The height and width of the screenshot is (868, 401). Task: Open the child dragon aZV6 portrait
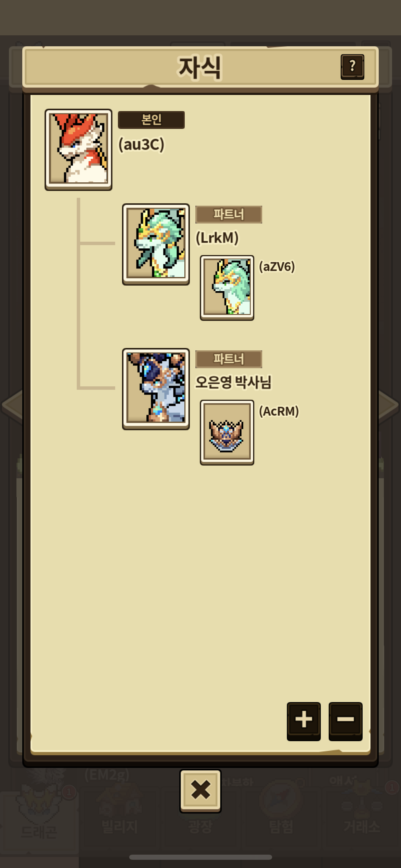(227, 288)
